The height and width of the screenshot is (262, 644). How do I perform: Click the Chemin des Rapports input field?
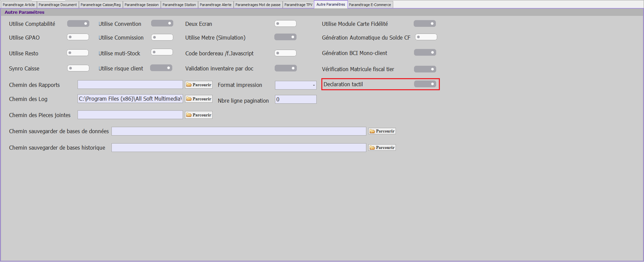click(130, 85)
